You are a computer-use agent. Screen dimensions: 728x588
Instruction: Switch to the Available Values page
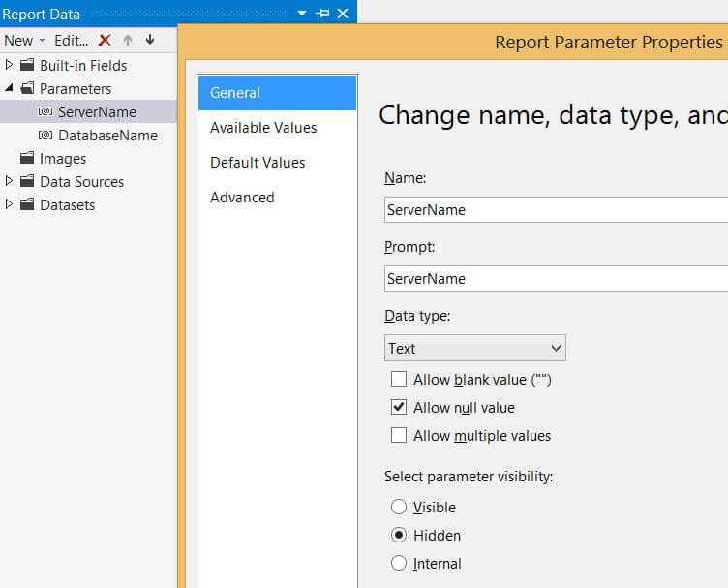pos(263,128)
